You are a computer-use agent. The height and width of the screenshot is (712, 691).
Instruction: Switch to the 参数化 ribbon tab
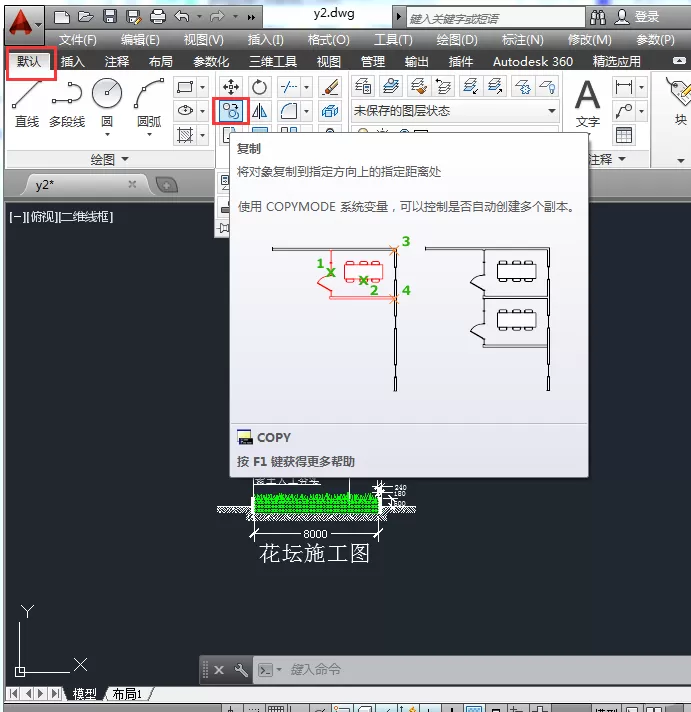(x=211, y=61)
